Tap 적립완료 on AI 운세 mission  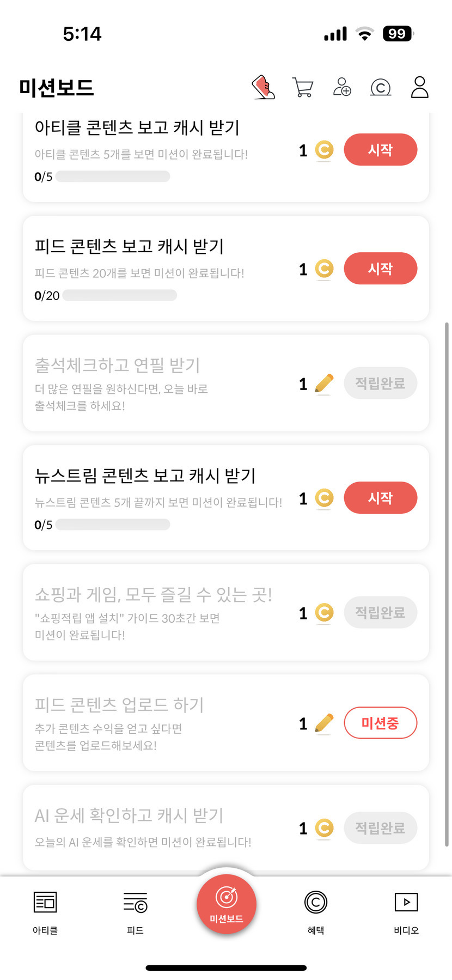tap(380, 828)
